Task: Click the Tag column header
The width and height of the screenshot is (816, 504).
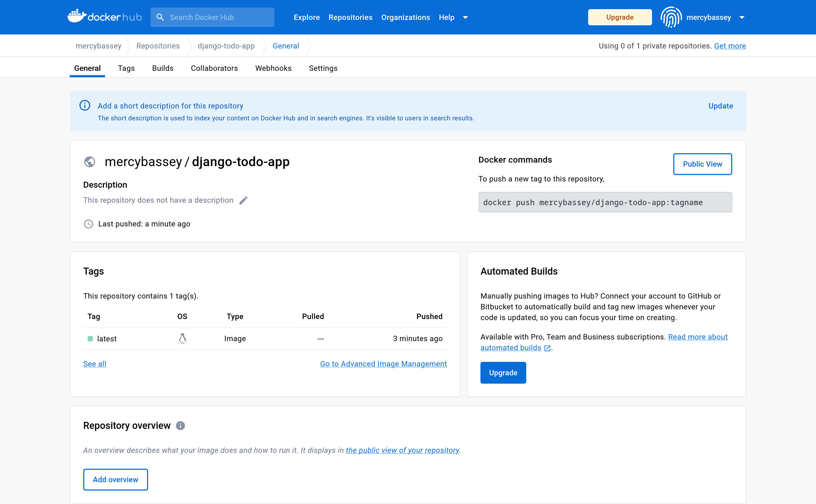Action: pos(94,317)
